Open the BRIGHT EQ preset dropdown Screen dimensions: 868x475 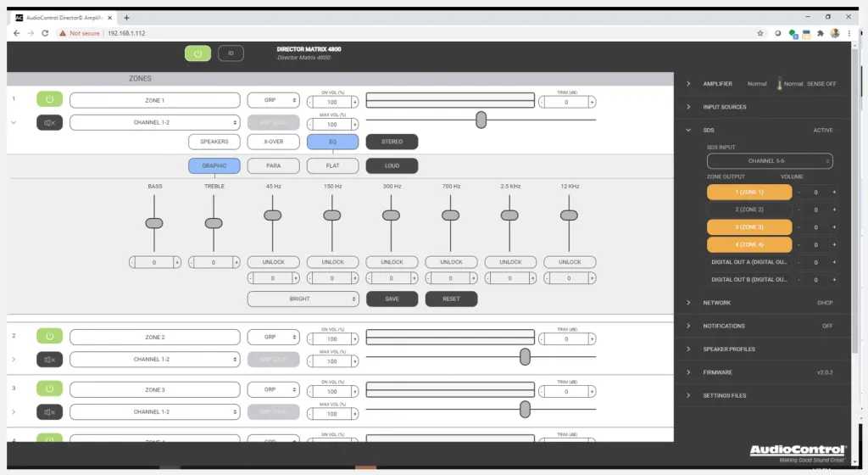pyautogui.click(x=303, y=299)
